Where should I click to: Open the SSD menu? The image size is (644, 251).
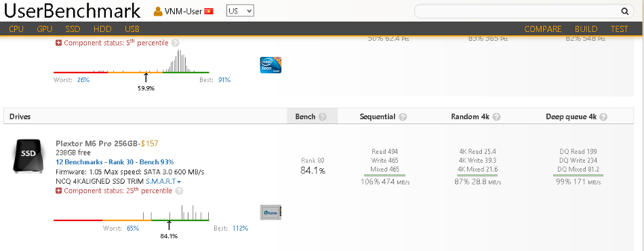[73, 29]
